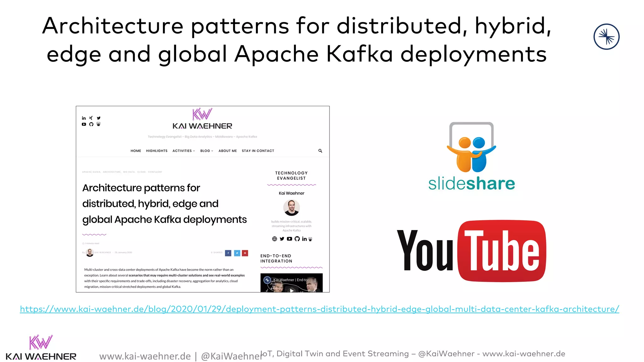Click the blog post headline 'Architecture patterns for...'

(x=164, y=204)
